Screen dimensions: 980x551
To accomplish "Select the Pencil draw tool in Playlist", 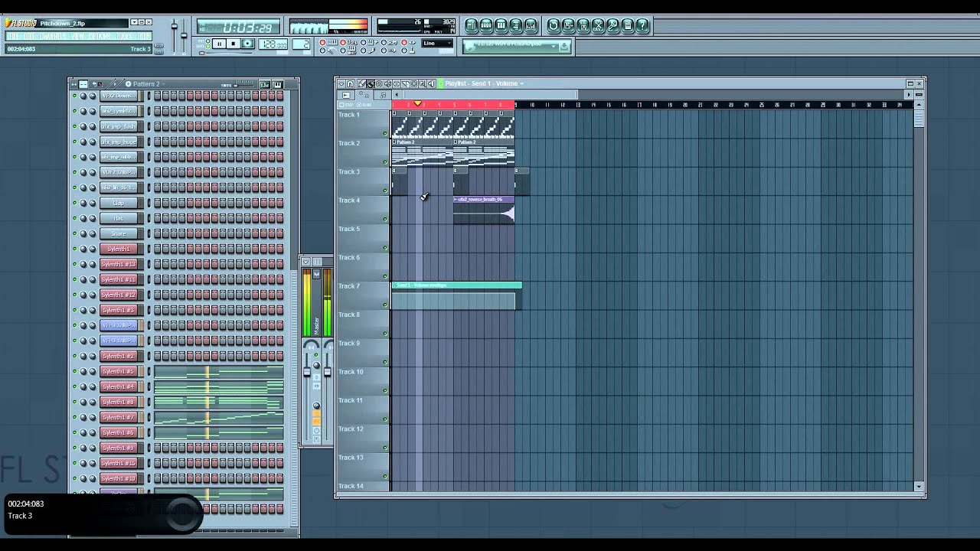I will coord(361,83).
